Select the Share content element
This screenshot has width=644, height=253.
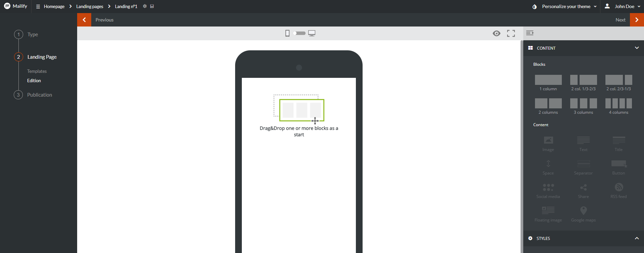[583, 191]
